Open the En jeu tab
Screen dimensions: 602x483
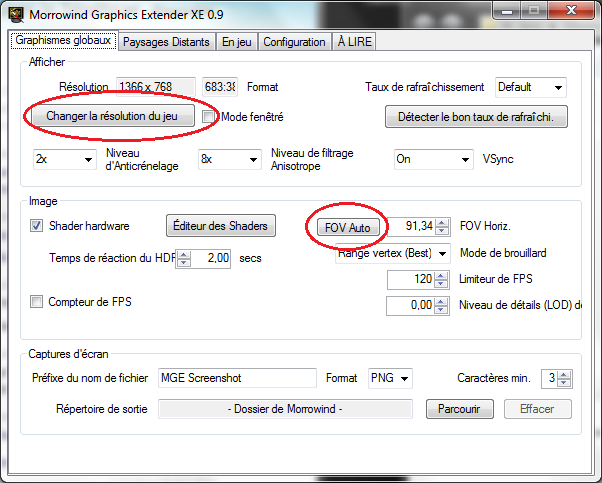[x=236, y=42]
